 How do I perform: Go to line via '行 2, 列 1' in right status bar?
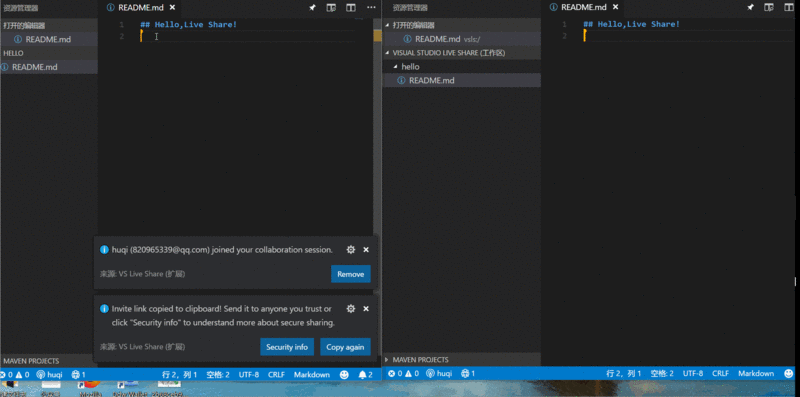pyautogui.click(x=623, y=374)
